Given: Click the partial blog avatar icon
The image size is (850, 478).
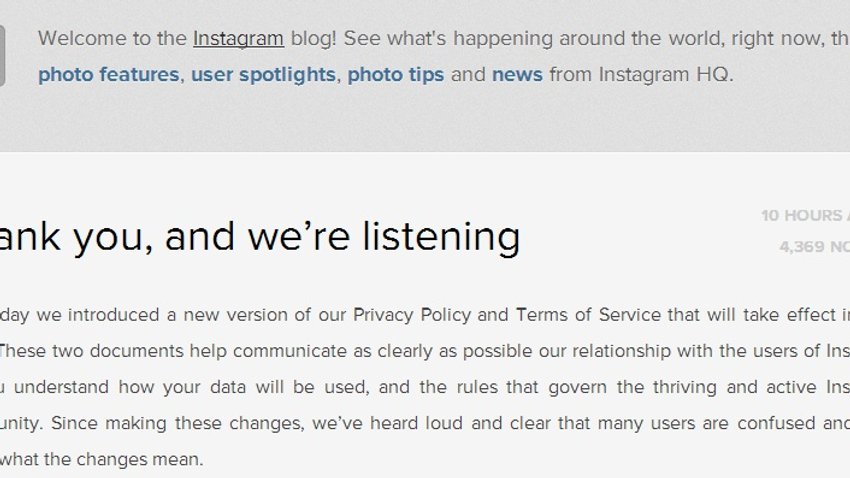Looking at the screenshot, I should [x=2, y=55].
